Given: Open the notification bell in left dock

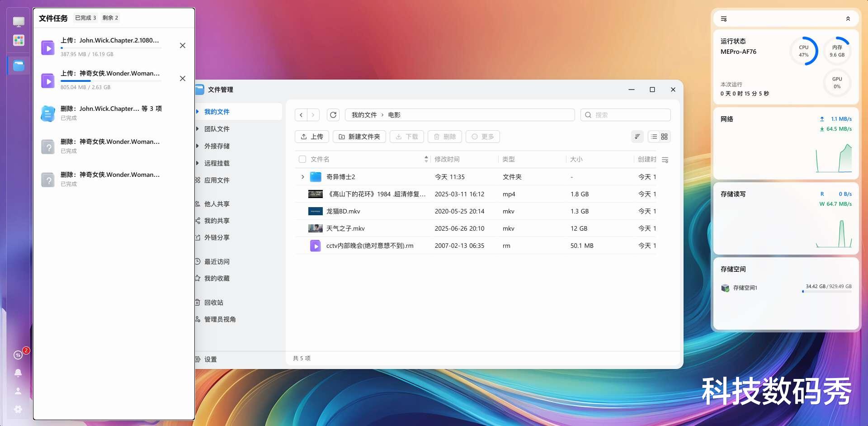Looking at the screenshot, I should pos(18,373).
